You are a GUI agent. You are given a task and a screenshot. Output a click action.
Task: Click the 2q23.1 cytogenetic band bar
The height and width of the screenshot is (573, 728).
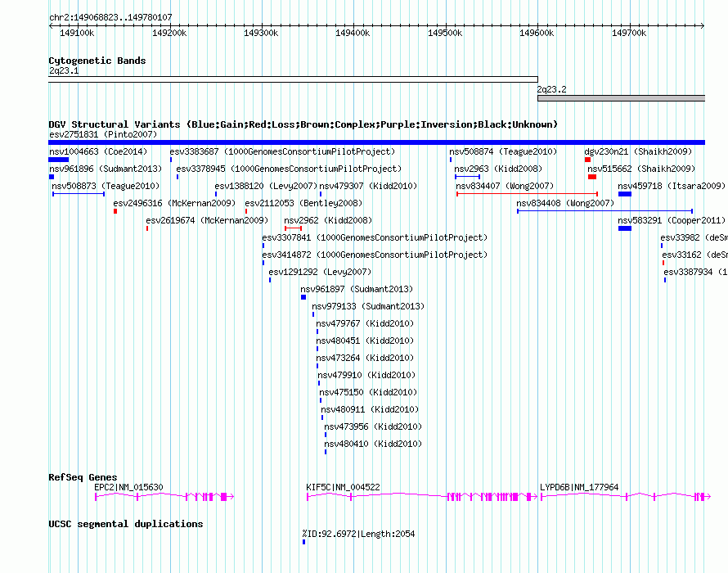pyautogui.click(x=293, y=79)
